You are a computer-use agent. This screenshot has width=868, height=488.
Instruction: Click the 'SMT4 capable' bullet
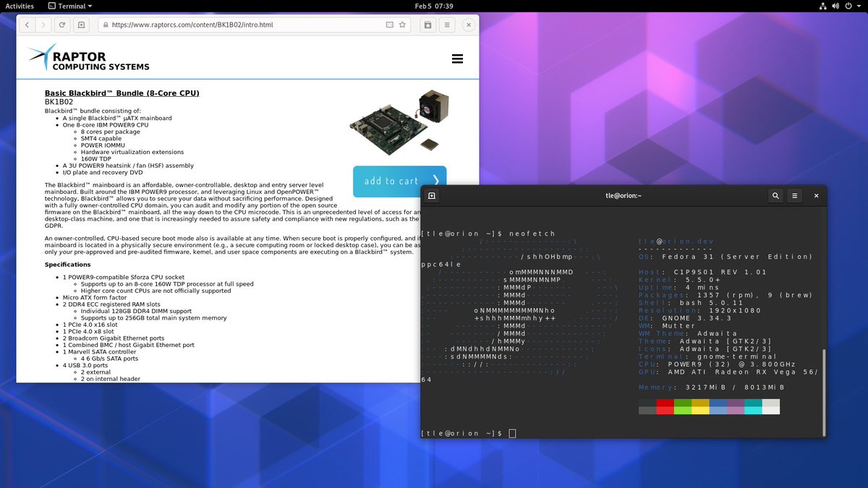coord(101,139)
